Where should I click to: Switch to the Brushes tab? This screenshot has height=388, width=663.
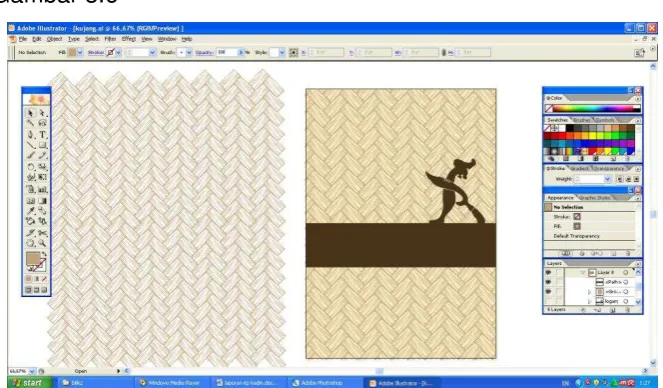point(582,120)
